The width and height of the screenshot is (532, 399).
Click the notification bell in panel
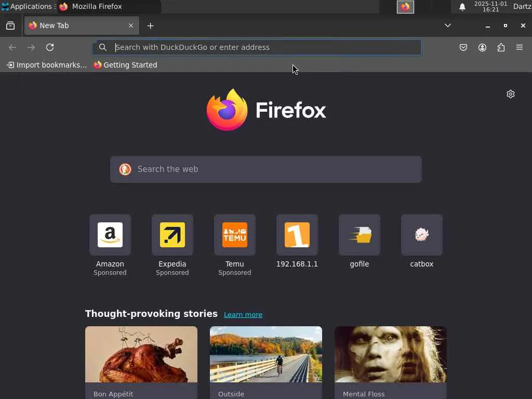[x=462, y=7]
